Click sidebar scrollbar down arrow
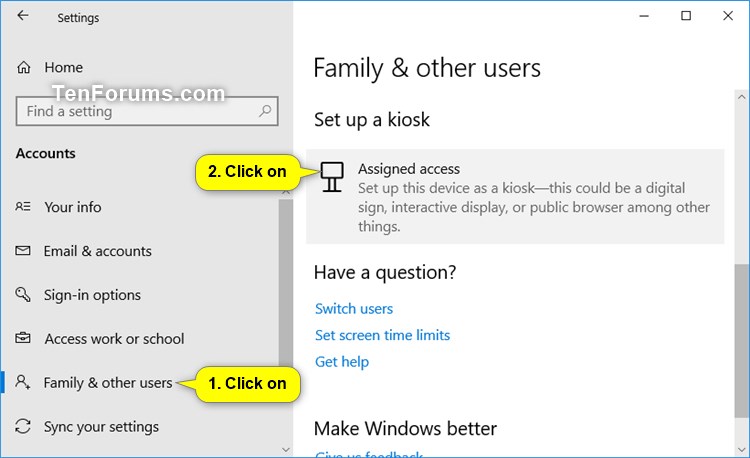Screen dimensions: 750x458 [x=286, y=449]
